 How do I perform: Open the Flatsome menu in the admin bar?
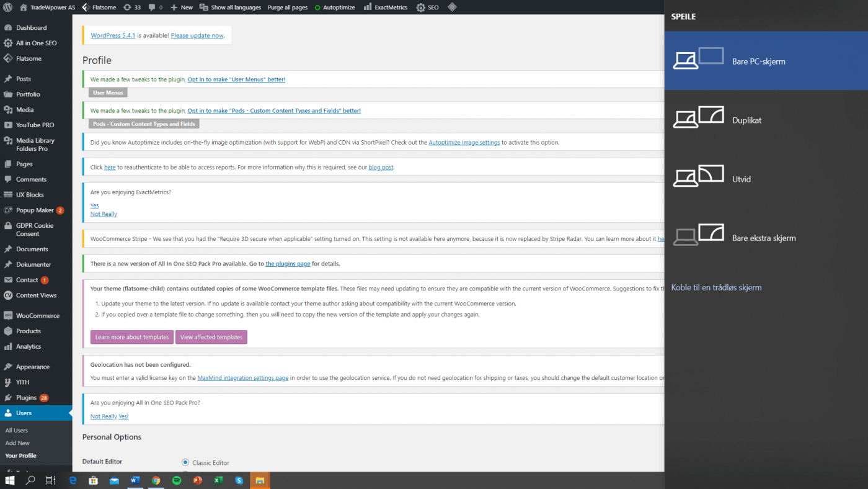coord(100,7)
